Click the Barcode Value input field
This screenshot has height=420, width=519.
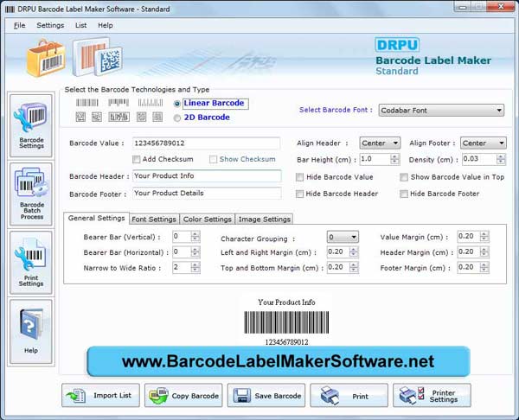[x=206, y=143]
